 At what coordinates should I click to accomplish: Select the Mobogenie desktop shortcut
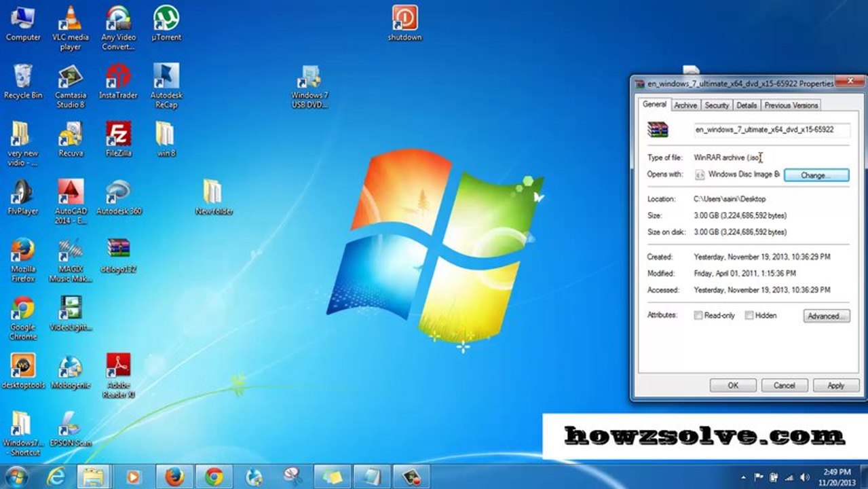71,371
